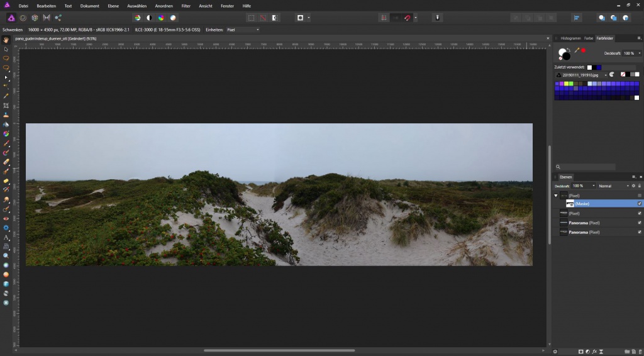Open the layer Deckkraft 100 % dropdown

584,186
